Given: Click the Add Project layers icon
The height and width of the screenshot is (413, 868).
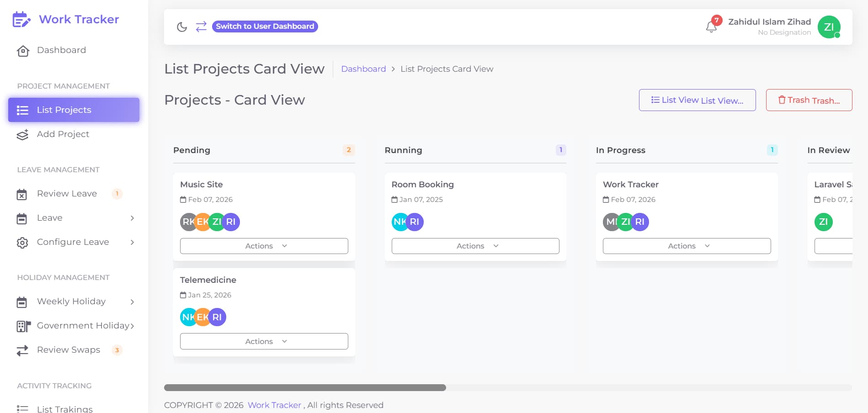Looking at the screenshot, I should pyautogui.click(x=22, y=134).
